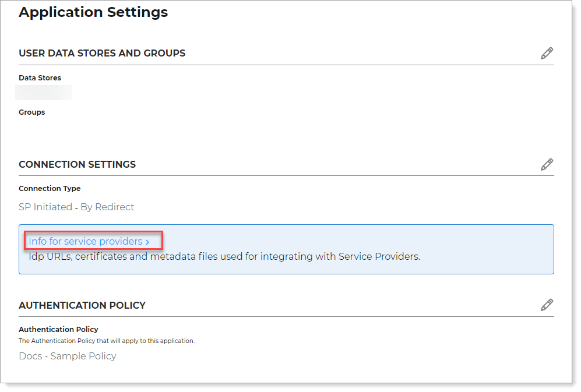Click the Application Settings page title
Screen dimensions: 581x392
(x=93, y=12)
